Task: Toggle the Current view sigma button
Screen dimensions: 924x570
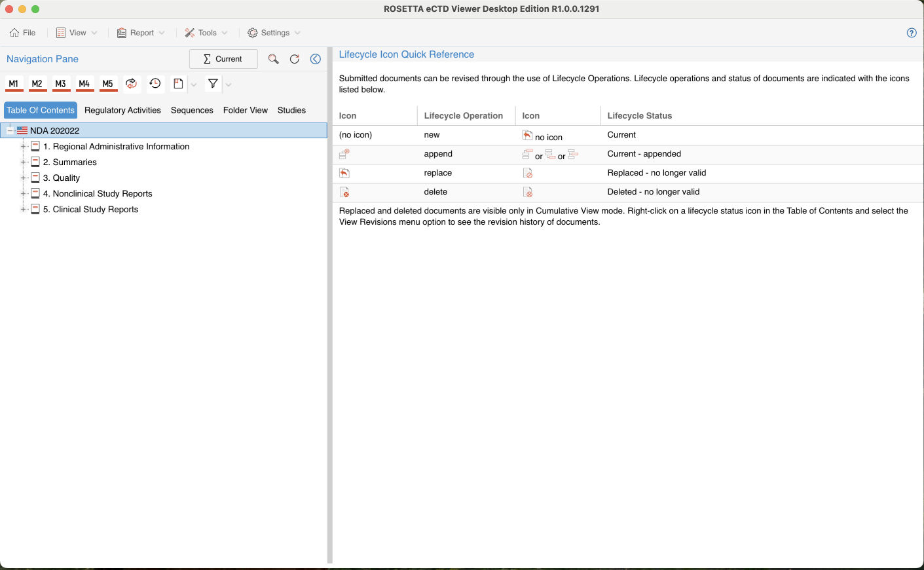Action: [223, 59]
